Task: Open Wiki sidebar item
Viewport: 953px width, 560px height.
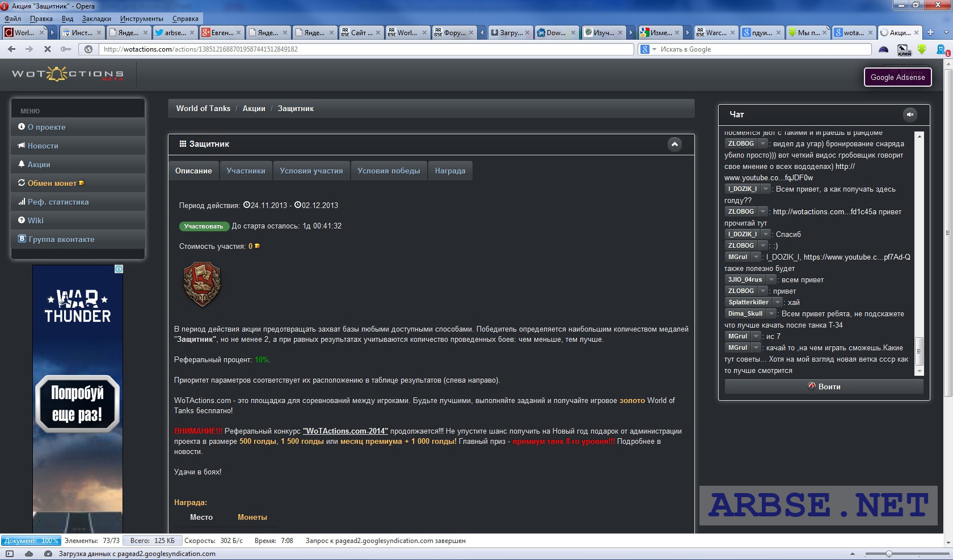Action: (x=78, y=220)
